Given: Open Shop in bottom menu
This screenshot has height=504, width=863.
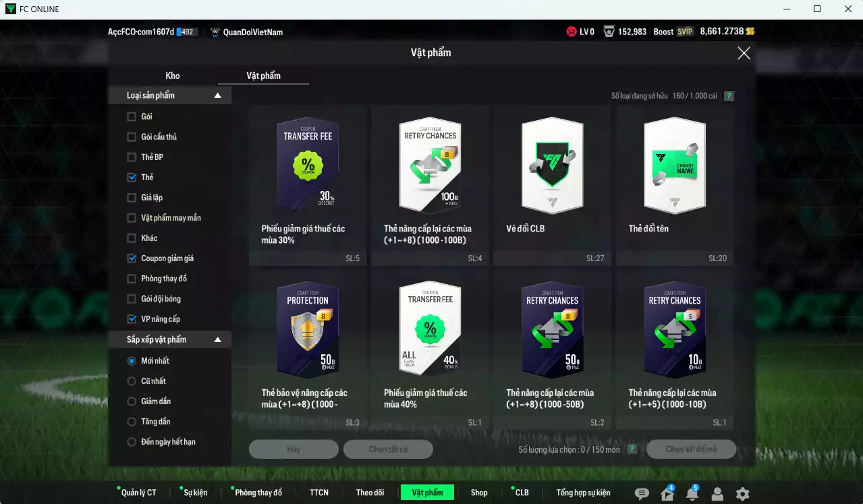Looking at the screenshot, I should click(x=479, y=493).
